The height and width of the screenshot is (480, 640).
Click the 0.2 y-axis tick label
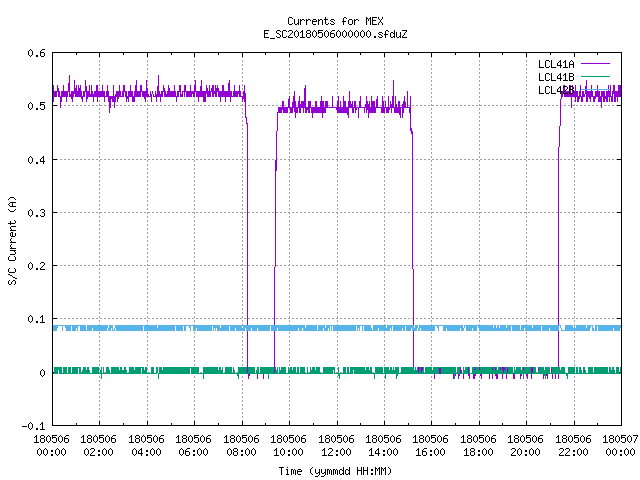pyautogui.click(x=36, y=266)
